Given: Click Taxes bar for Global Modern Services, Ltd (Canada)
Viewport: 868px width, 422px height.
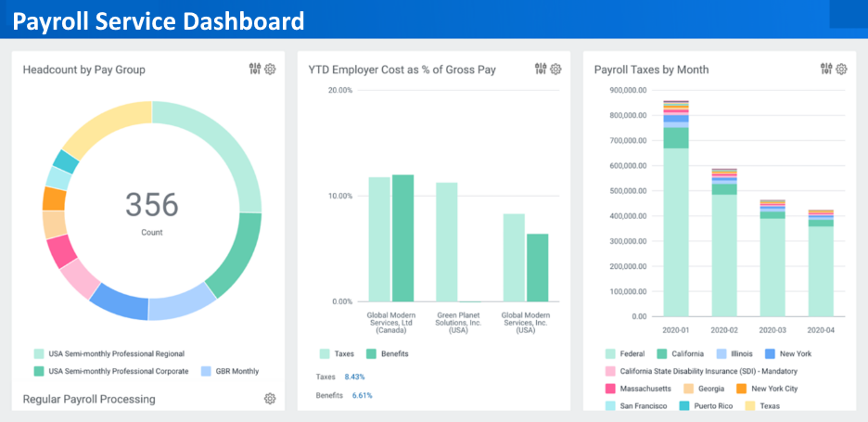Looking at the screenshot, I should pos(380,239).
